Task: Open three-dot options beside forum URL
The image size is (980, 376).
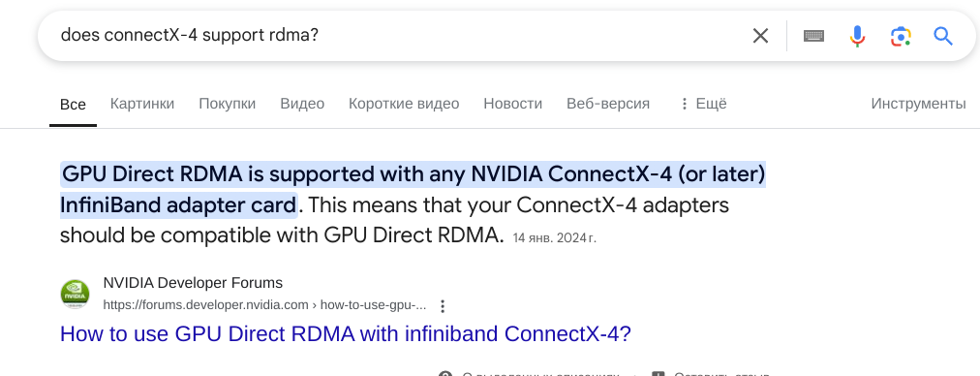Action: [443, 306]
